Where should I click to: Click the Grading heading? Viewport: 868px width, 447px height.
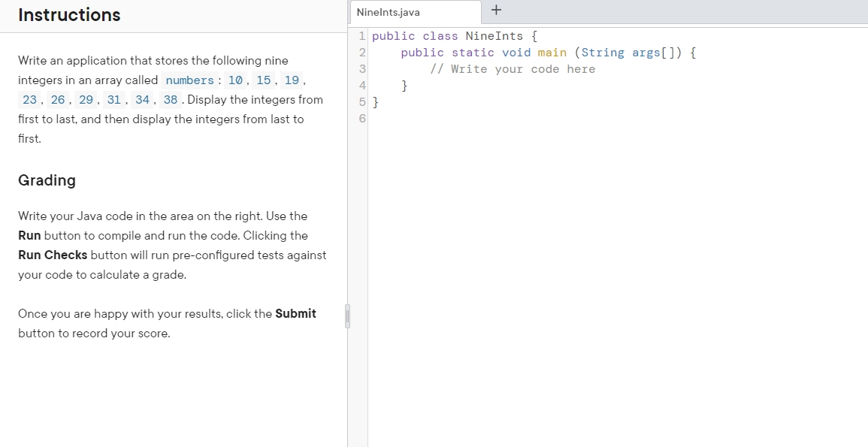47,180
